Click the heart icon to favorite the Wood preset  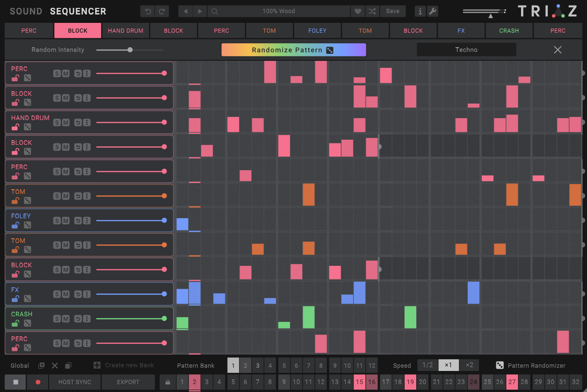click(357, 11)
